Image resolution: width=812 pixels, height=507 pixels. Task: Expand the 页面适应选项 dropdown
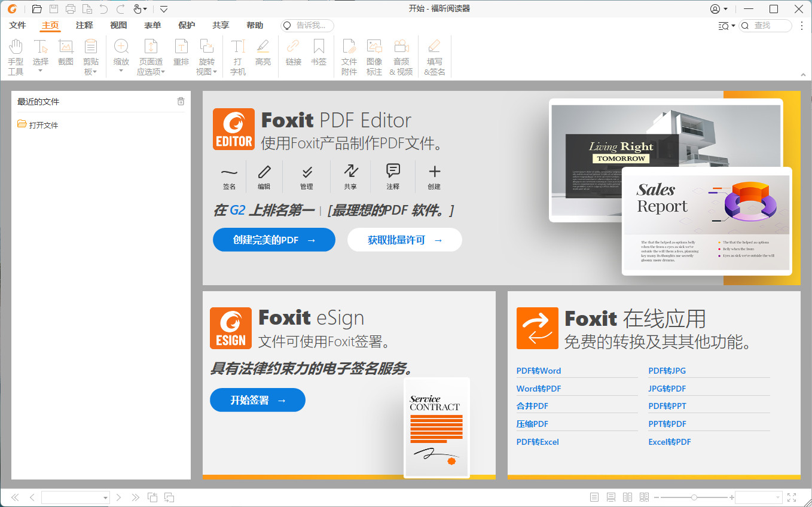[163, 72]
